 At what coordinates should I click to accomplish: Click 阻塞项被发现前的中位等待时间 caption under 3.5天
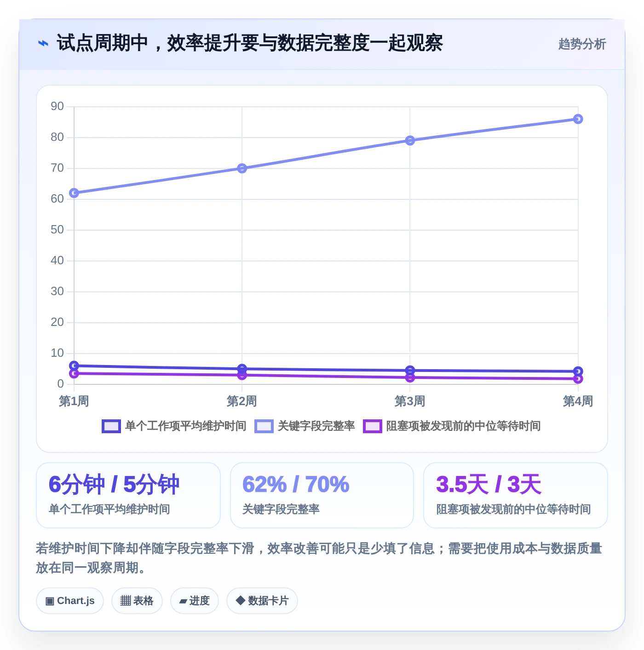coord(513,509)
